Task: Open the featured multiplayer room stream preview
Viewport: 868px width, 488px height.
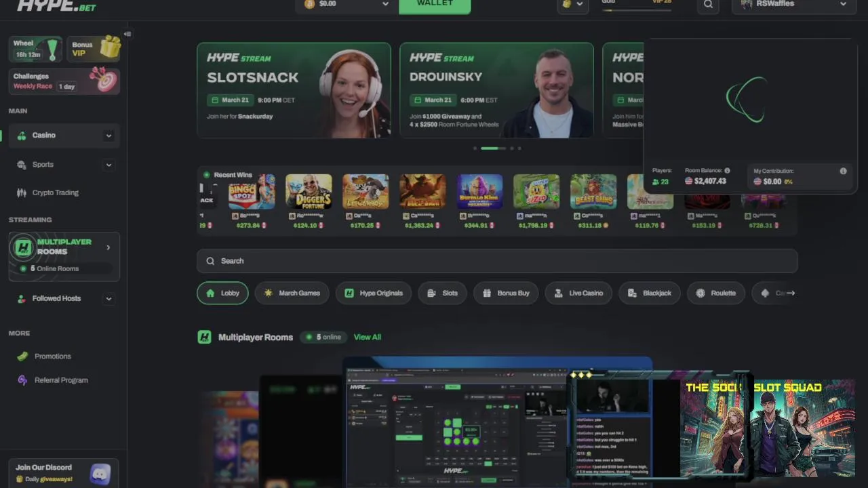Action: (497, 422)
